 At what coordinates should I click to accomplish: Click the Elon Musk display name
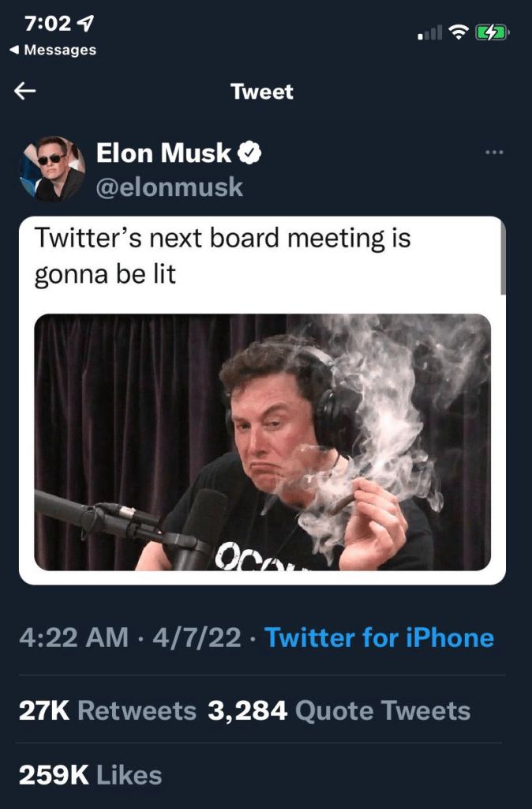(x=164, y=153)
